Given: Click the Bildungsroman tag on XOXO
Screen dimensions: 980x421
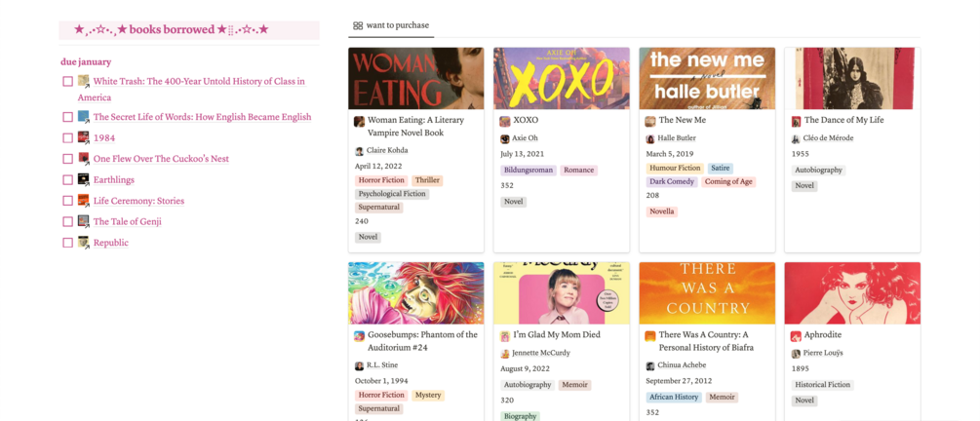Looking at the screenshot, I should tap(529, 170).
